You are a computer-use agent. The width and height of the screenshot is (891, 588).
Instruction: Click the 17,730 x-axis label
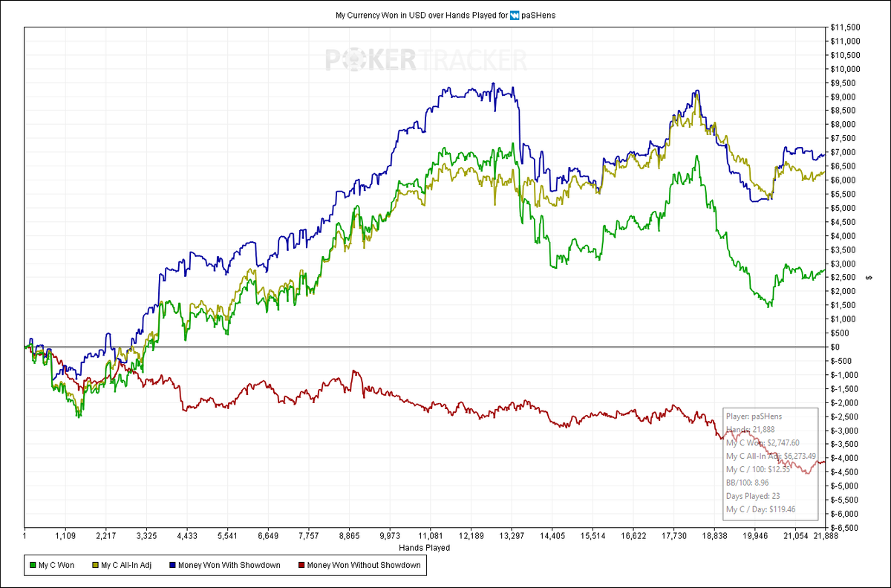673,535
